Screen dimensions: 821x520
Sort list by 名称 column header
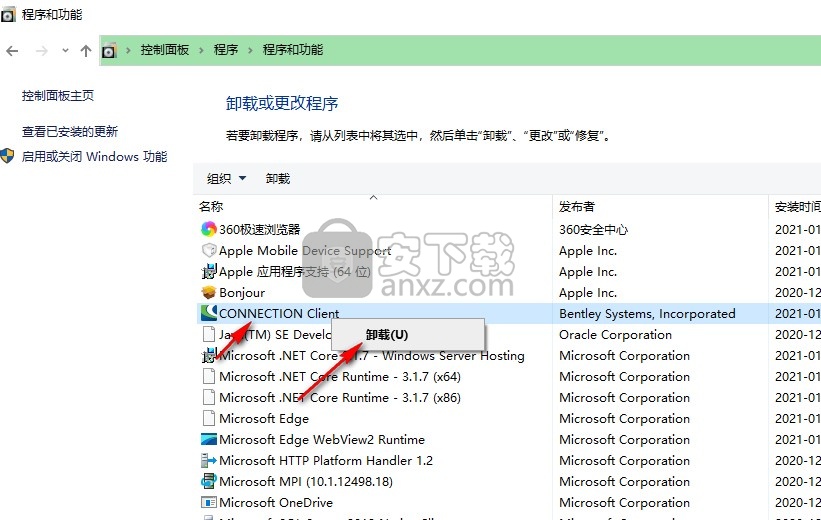click(x=211, y=207)
